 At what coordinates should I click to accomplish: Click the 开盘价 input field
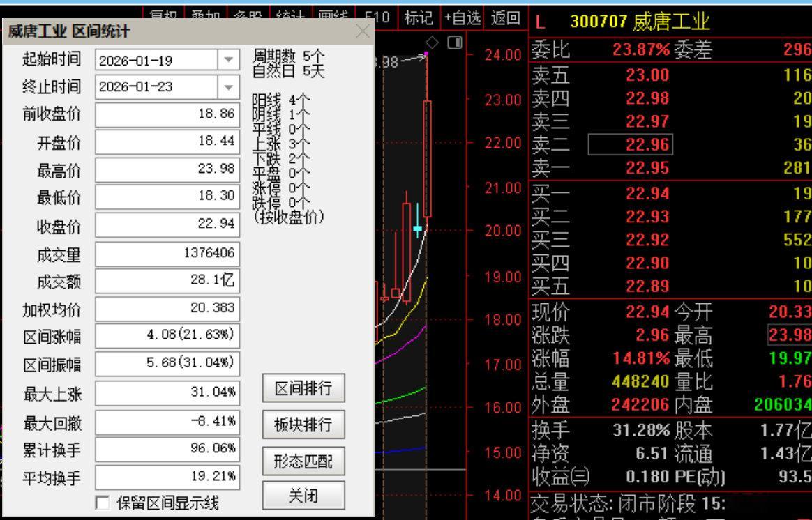pos(167,141)
